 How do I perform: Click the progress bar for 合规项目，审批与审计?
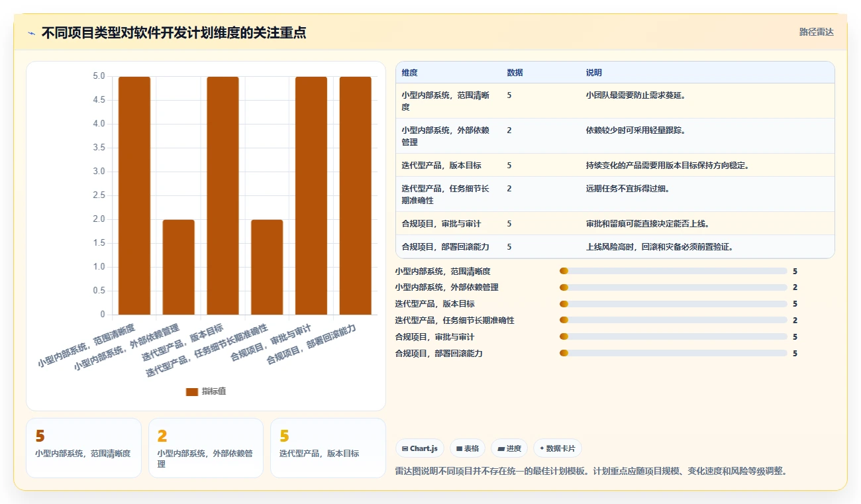pyautogui.click(x=673, y=337)
